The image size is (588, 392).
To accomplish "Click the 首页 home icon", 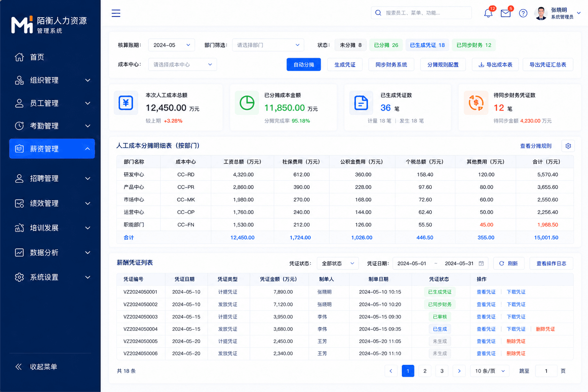I will (19, 57).
